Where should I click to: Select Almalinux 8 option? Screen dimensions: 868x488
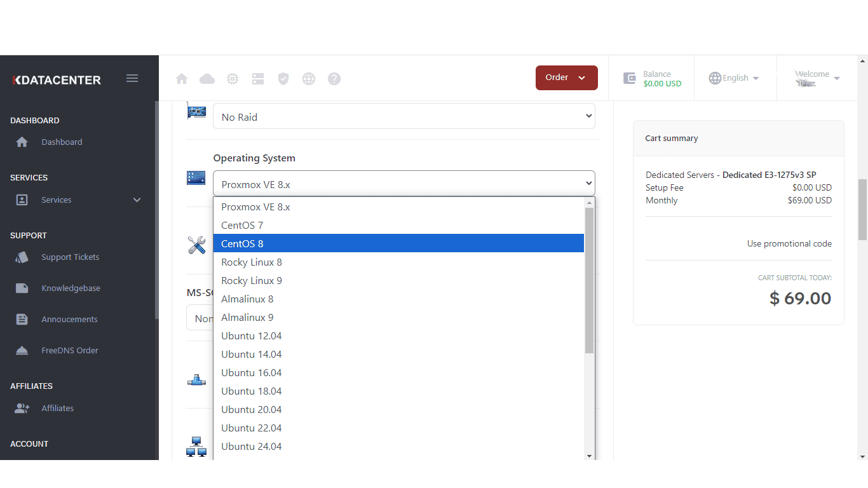point(398,299)
